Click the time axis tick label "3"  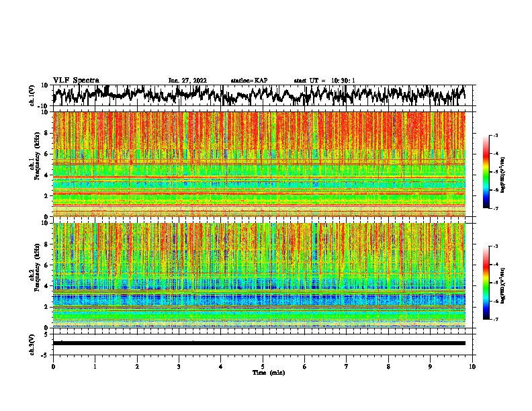coord(179,367)
